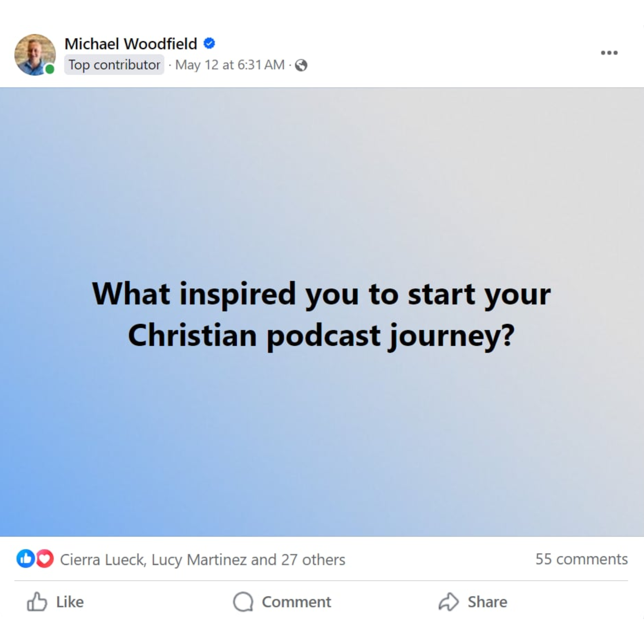This screenshot has width=644, height=644.
Task: Click the Comment button
Action: 282,602
